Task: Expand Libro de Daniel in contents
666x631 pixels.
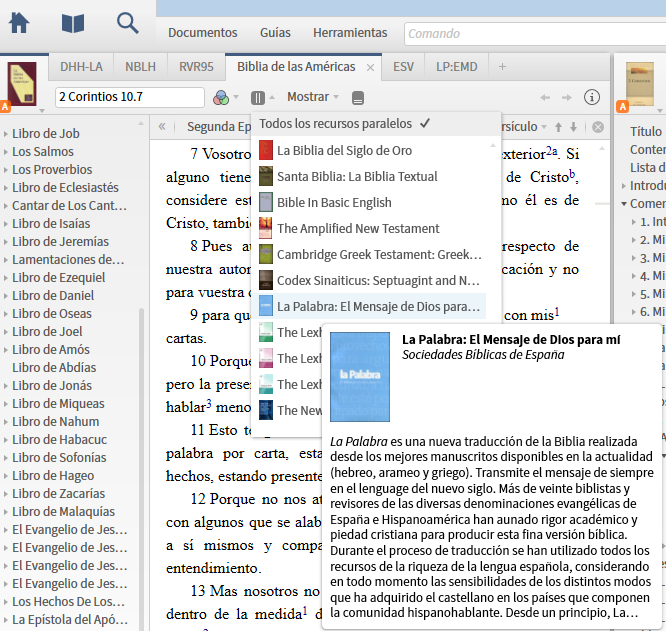Action: coord(6,296)
